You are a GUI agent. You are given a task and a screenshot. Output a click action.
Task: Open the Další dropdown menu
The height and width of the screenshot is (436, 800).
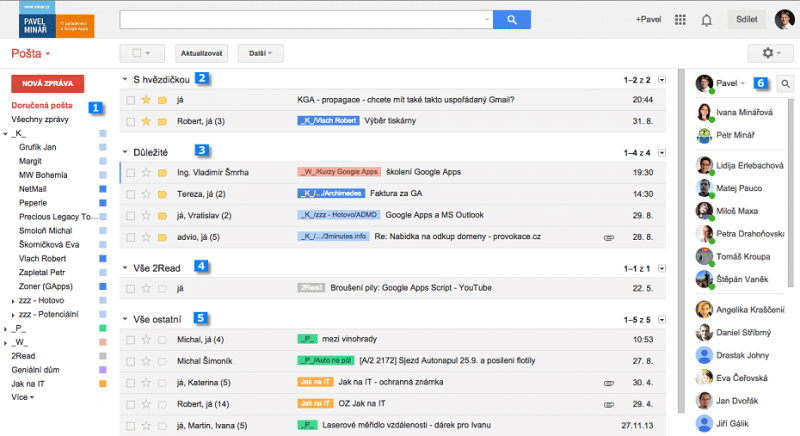259,53
